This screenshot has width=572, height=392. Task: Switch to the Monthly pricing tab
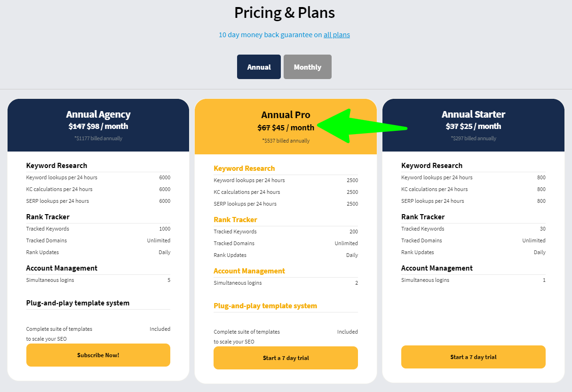307,66
